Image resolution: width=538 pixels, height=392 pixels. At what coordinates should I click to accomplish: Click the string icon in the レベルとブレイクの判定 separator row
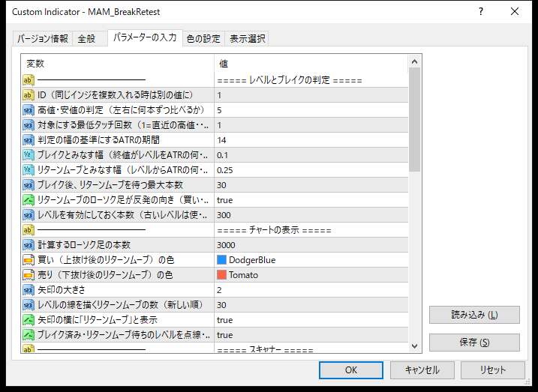coord(29,80)
